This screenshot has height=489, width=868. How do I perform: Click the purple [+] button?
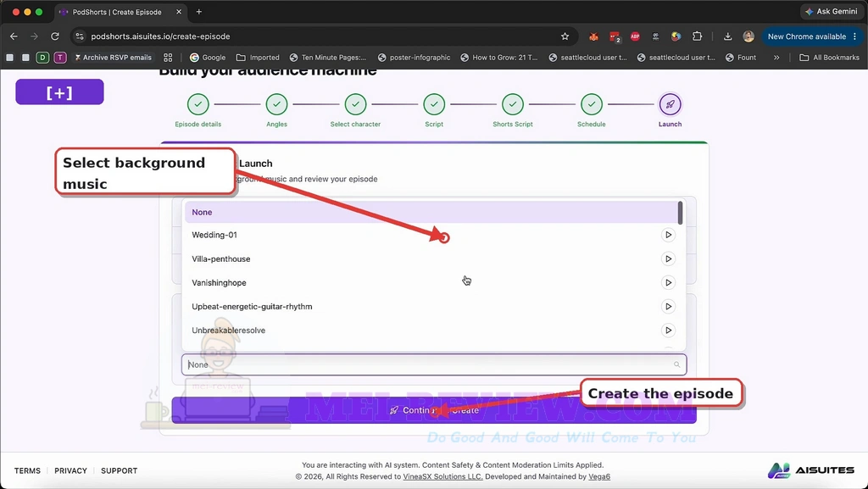point(60,92)
